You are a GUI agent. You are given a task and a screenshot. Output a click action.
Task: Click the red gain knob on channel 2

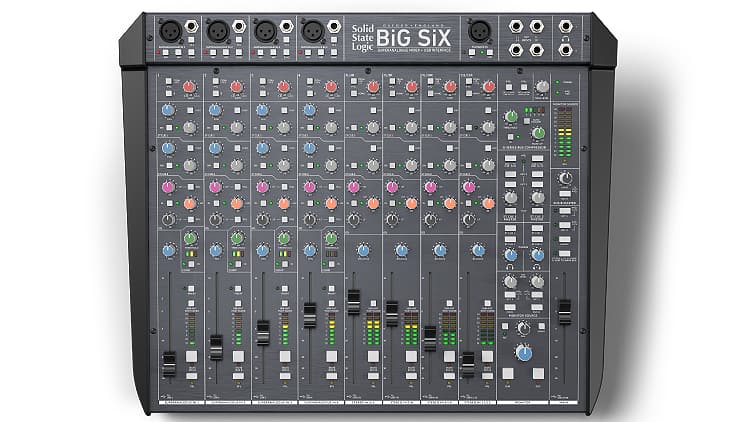click(236, 87)
